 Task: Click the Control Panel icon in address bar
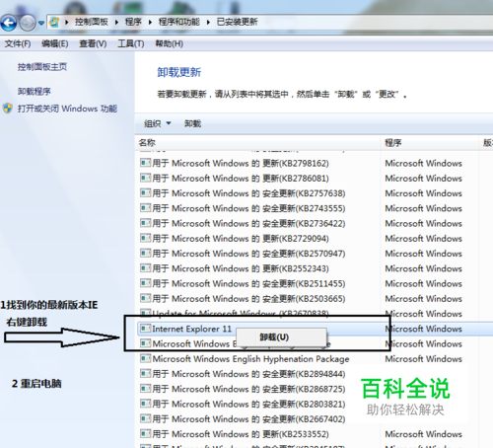pyautogui.click(x=54, y=22)
